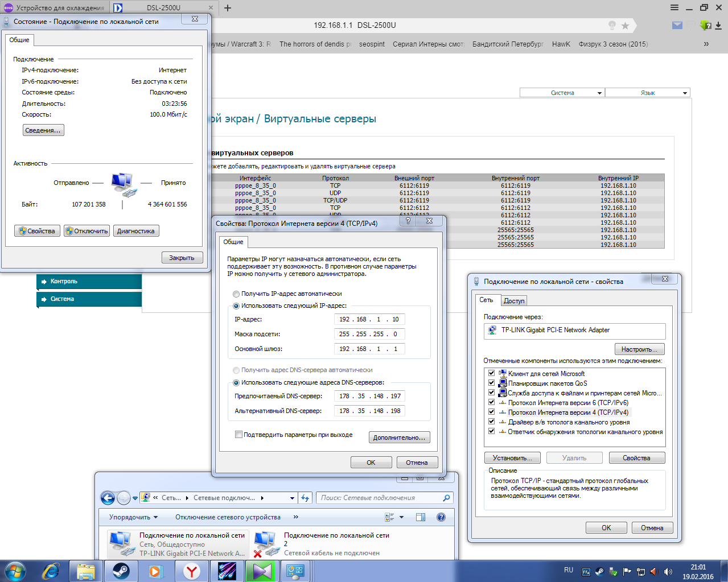The height and width of the screenshot is (582, 728).
Task: Click the back arrow in Network Connections window
Action: pyautogui.click(x=108, y=498)
